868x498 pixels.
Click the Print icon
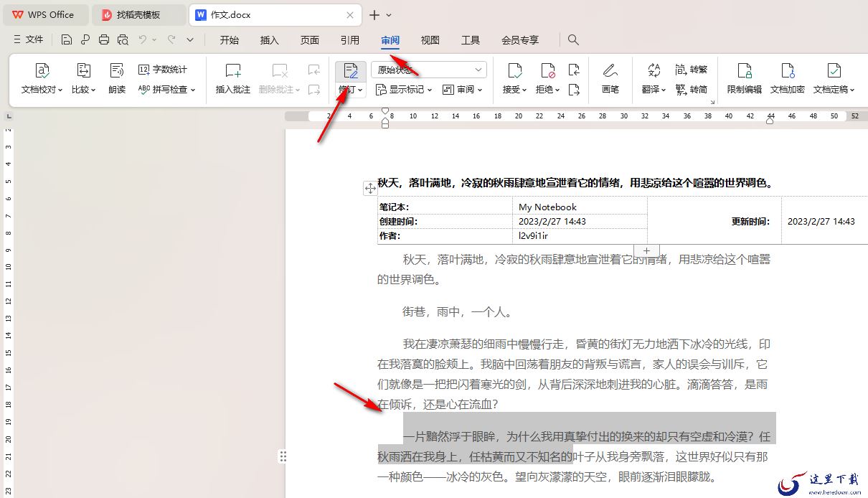pyautogui.click(x=104, y=39)
